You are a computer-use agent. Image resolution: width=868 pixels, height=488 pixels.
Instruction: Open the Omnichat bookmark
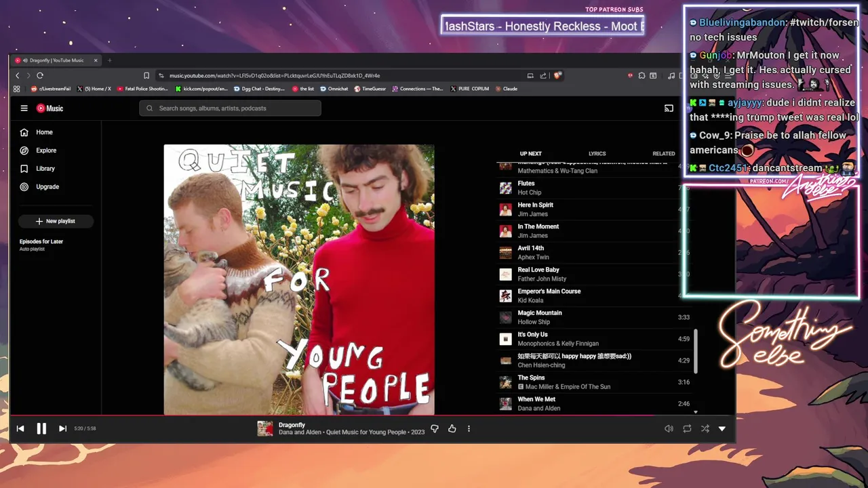[334, 89]
